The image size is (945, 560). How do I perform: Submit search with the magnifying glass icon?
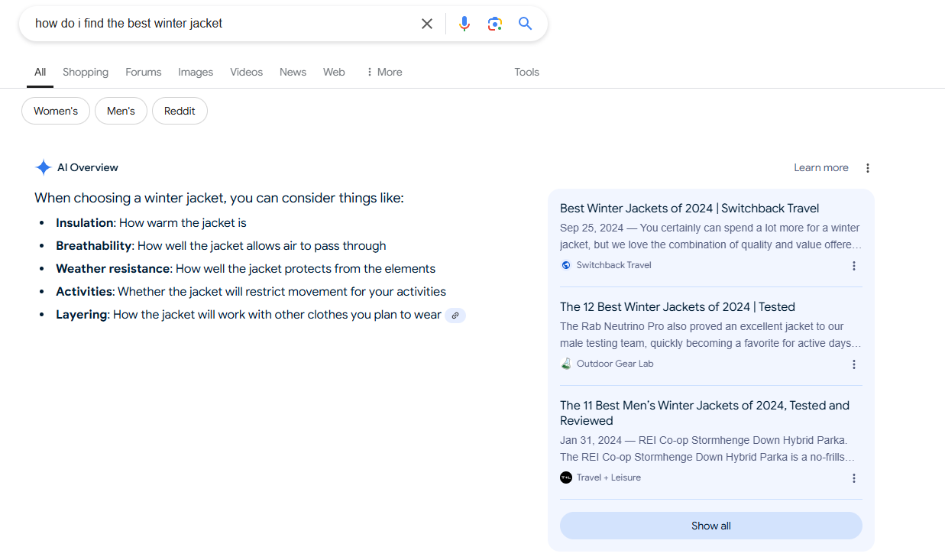[x=526, y=24]
